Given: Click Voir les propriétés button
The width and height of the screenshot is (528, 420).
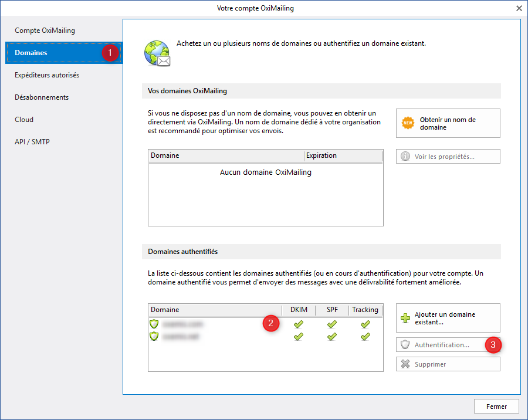Looking at the screenshot, I should [448, 156].
